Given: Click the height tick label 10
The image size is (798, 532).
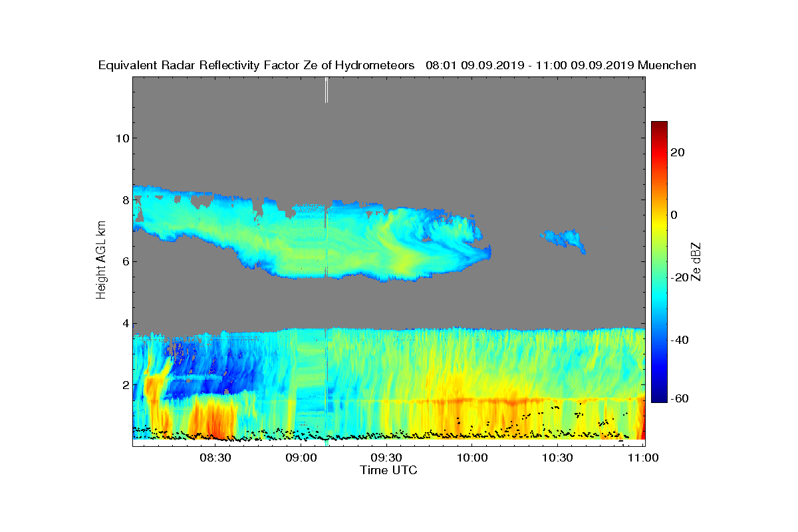Looking at the screenshot, I should pos(121,138).
